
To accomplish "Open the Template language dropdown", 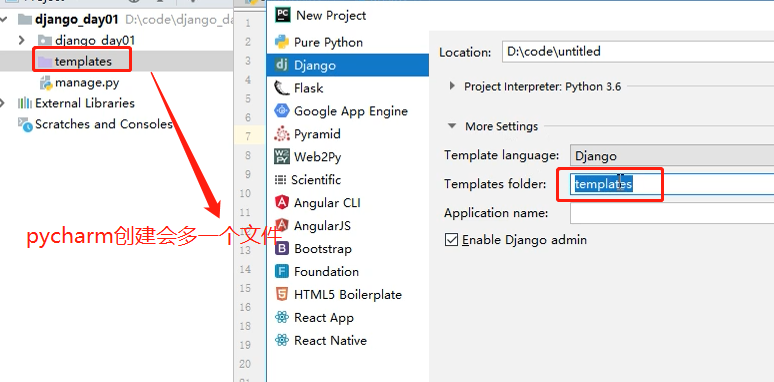I will tap(672, 156).
